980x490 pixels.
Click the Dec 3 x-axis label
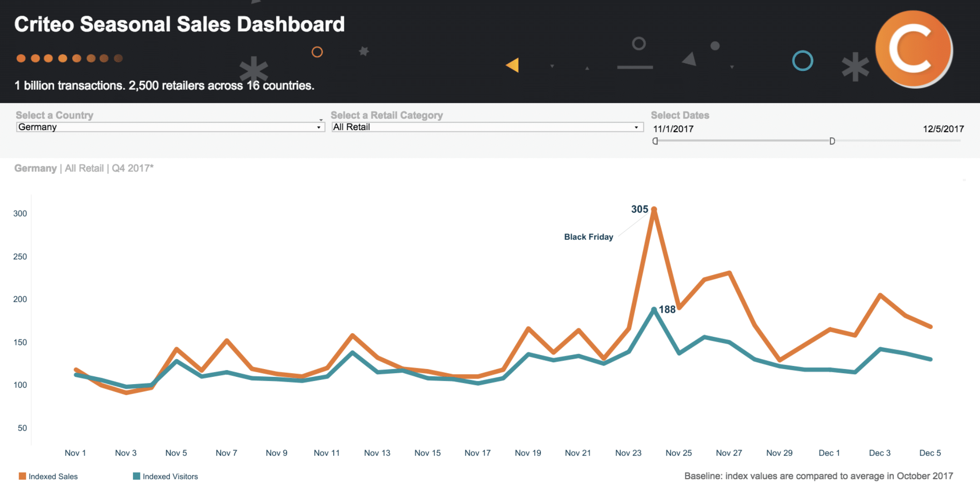pos(880,453)
